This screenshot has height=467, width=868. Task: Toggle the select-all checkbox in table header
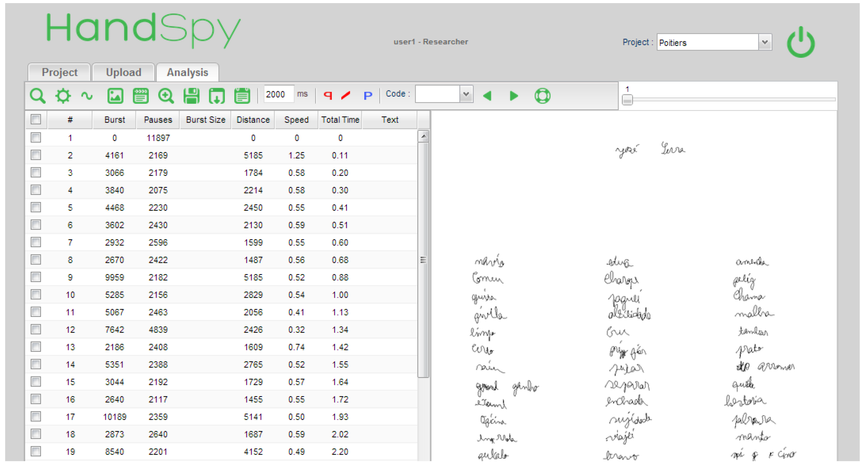pos(36,119)
